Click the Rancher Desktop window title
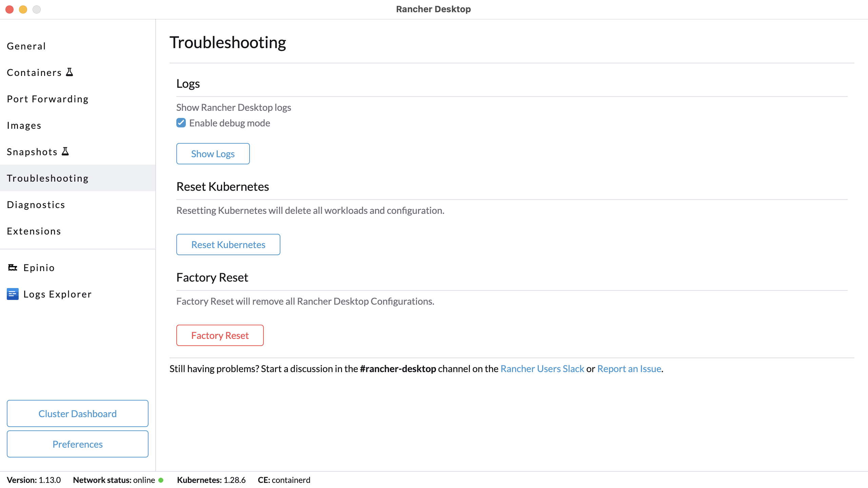Image resolution: width=868 pixels, height=488 pixels. [433, 9]
